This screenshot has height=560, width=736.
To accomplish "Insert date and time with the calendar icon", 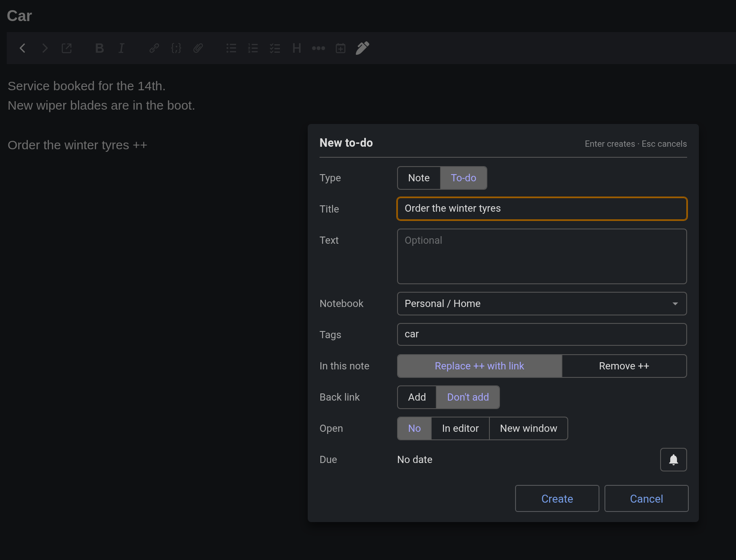I will click(341, 48).
